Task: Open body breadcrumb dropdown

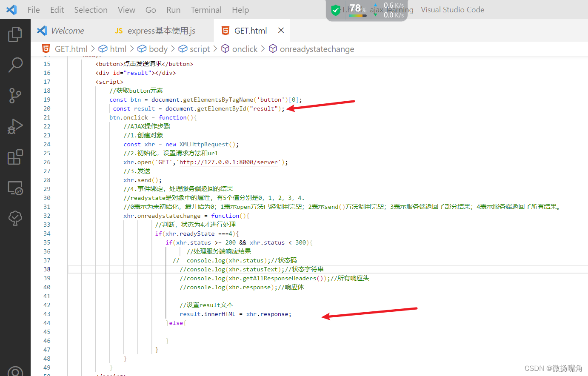Action: pyautogui.click(x=158, y=49)
